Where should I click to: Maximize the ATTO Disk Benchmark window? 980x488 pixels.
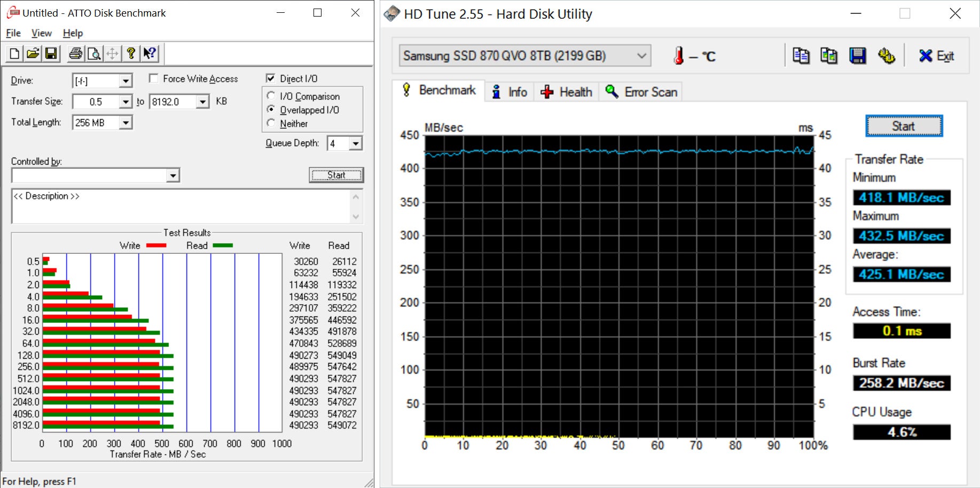pyautogui.click(x=317, y=12)
